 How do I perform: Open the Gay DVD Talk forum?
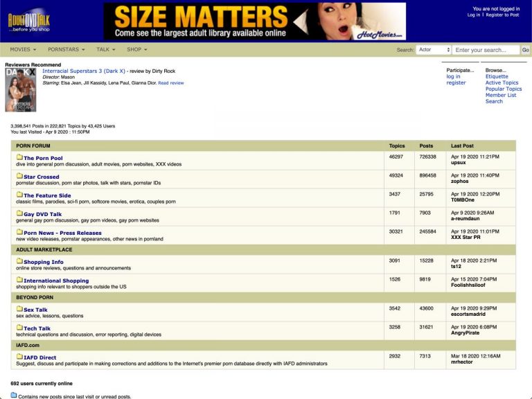[43, 214]
